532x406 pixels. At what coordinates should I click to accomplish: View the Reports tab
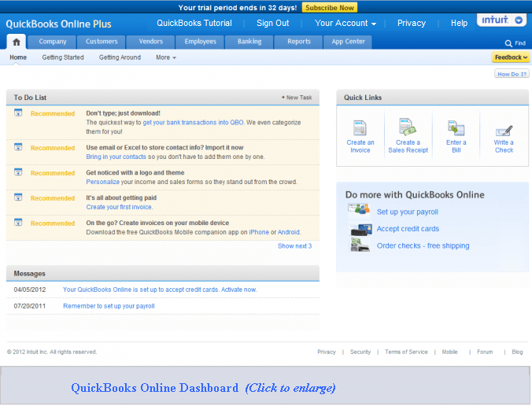(x=298, y=42)
